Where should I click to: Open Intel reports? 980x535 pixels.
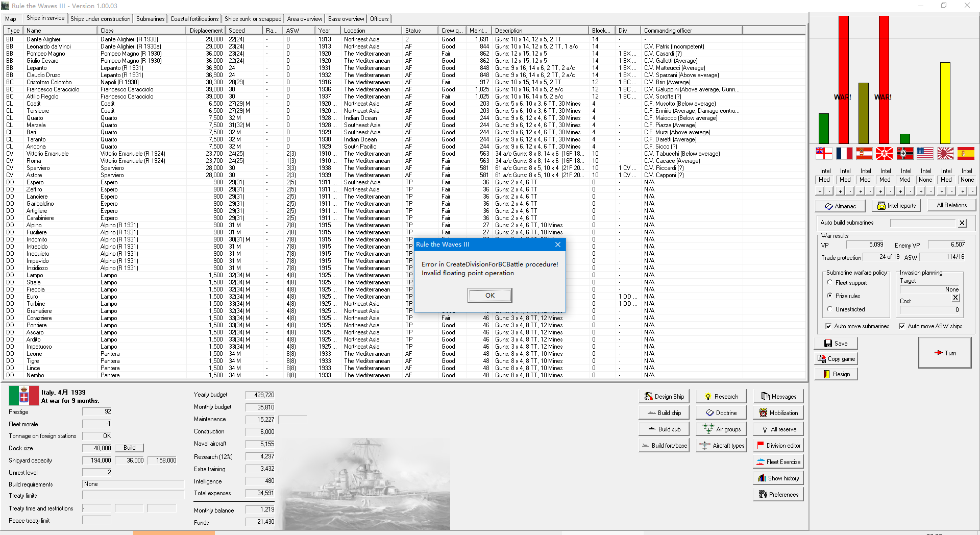pos(896,205)
